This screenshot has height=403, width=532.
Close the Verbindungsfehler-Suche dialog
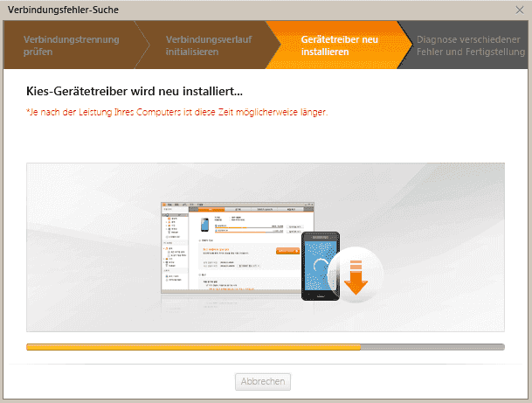520,10
